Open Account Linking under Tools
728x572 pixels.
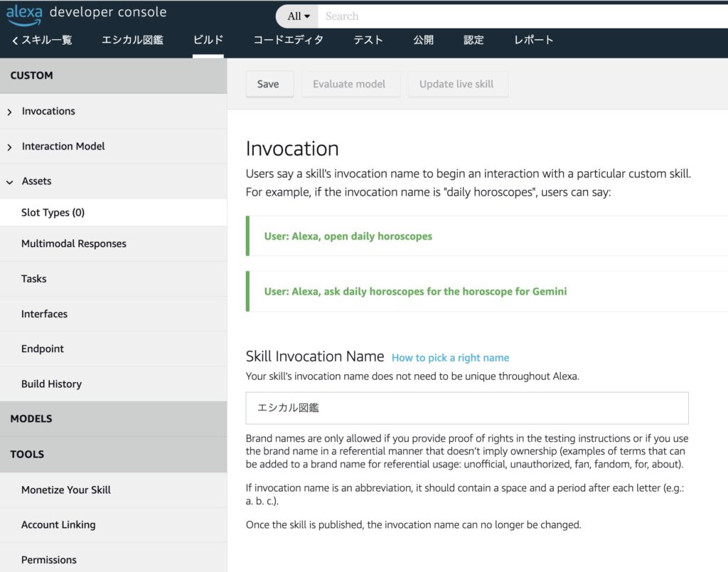(x=58, y=525)
